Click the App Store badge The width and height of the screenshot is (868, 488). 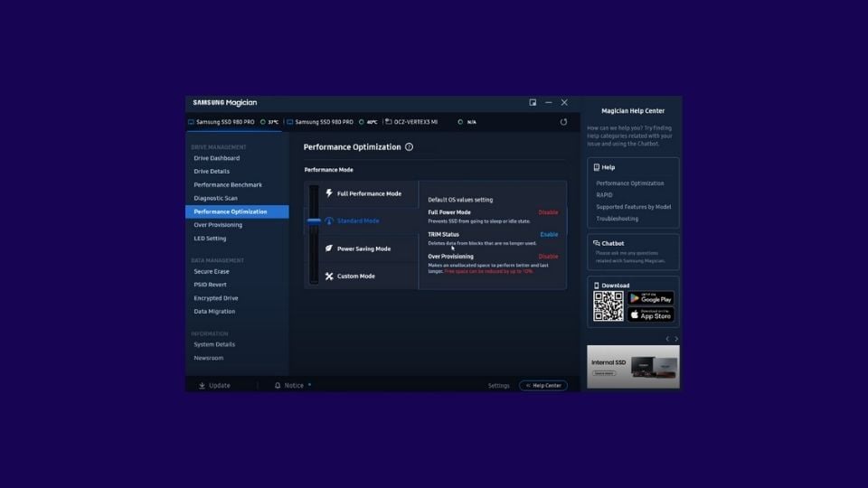tap(650, 314)
